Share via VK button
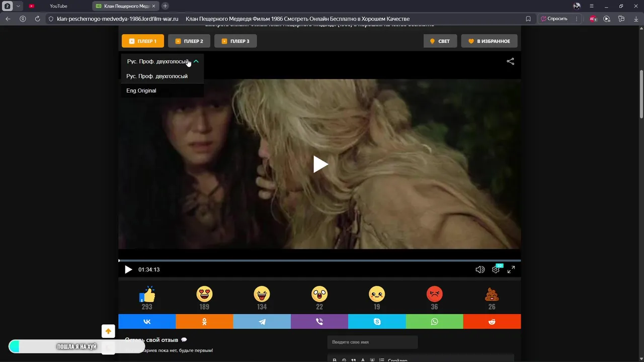644x362 pixels. (x=147, y=322)
